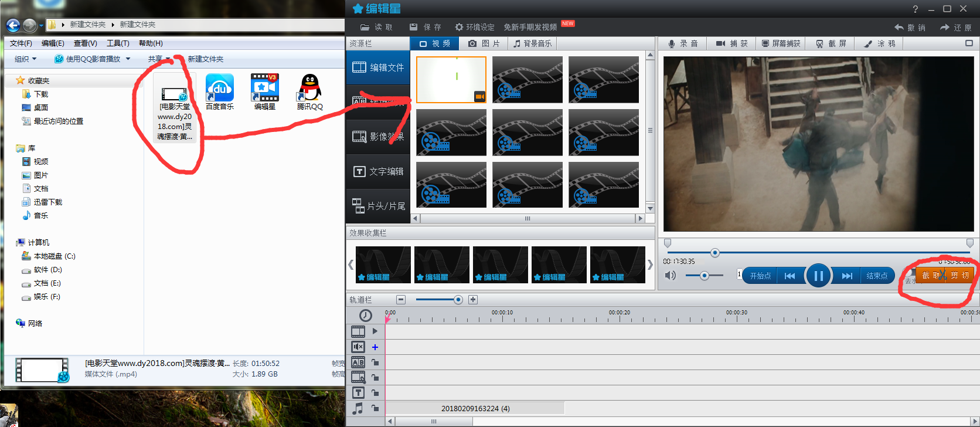The width and height of the screenshot is (980, 427).
Task: Click the 捕获 camera capture button
Action: [x=731, y=43]
